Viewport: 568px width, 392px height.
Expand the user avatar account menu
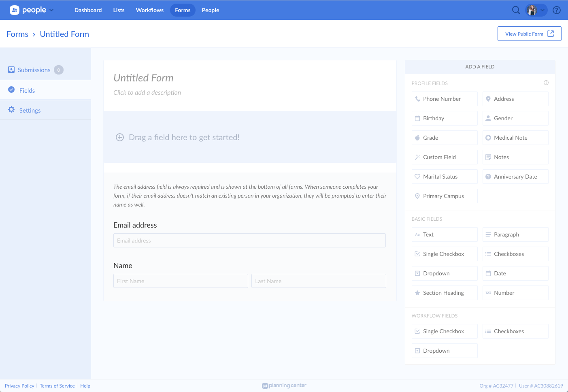(x=536, y=10)
